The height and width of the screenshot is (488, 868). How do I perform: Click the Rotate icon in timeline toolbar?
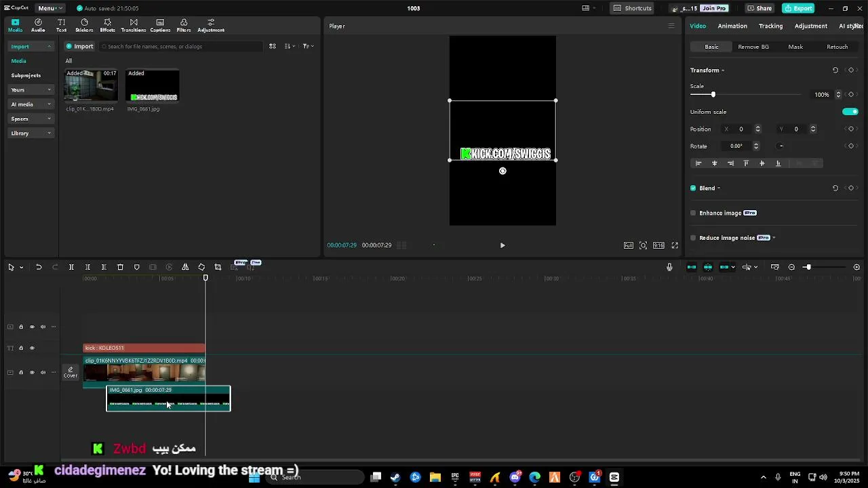[x=201, y=267]
